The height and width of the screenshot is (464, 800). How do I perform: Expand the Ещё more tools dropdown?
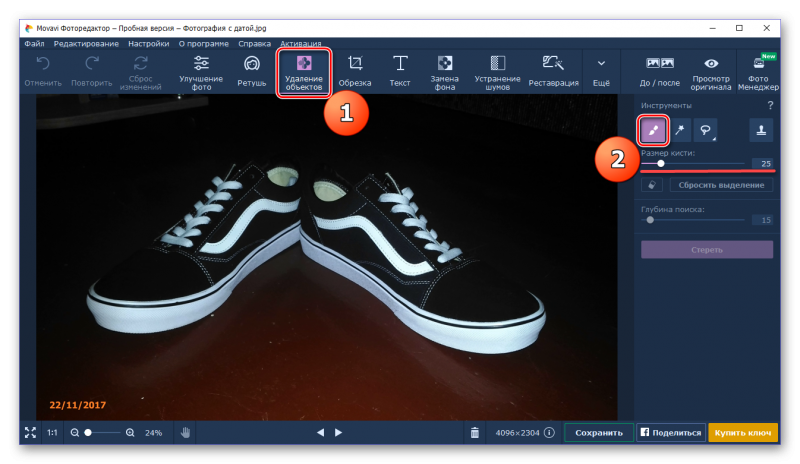coord(601,71)
